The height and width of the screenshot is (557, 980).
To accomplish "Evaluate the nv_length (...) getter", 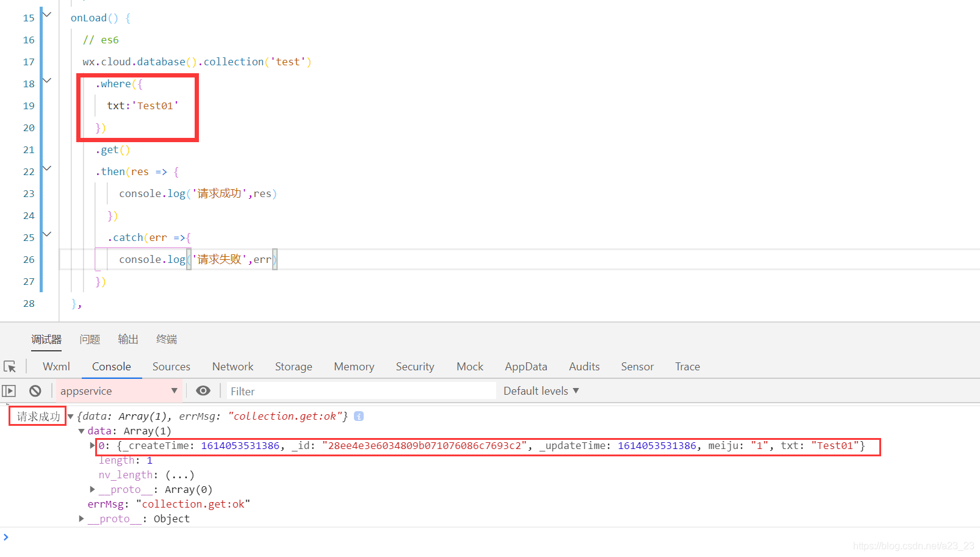I will click(x=180, y=475).
